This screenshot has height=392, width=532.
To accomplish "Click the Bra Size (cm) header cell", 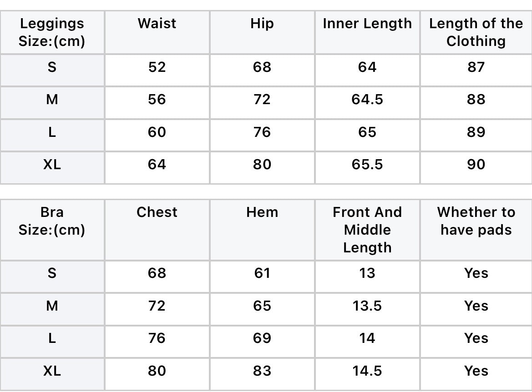I will (52, 221).
